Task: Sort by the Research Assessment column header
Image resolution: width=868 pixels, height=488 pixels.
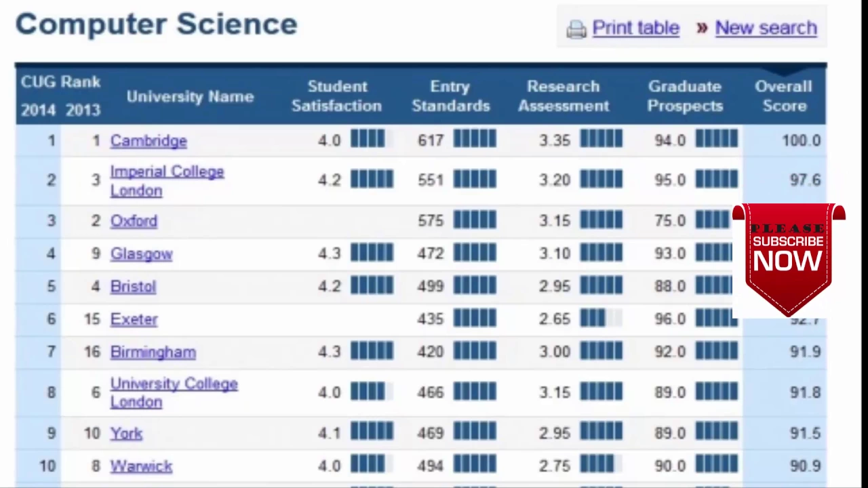Action: click(563, 96)
